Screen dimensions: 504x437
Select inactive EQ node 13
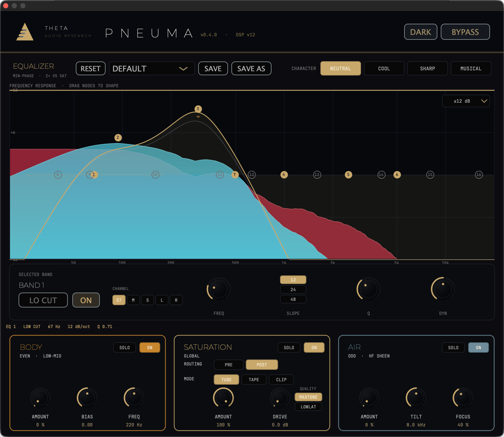(317, 175)
